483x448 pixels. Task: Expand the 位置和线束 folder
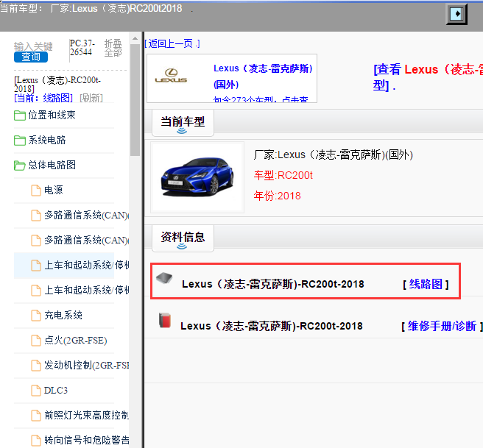pos(52,115)
